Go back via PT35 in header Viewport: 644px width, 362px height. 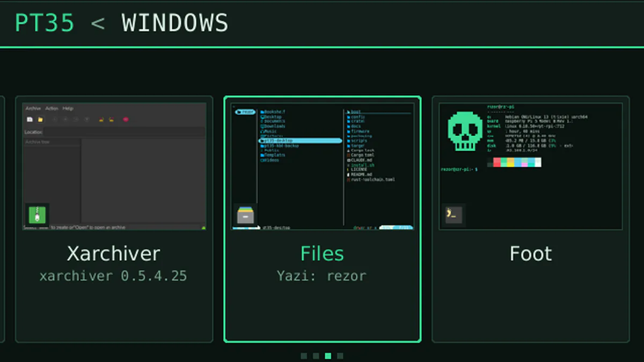click(x=45, y=23)
